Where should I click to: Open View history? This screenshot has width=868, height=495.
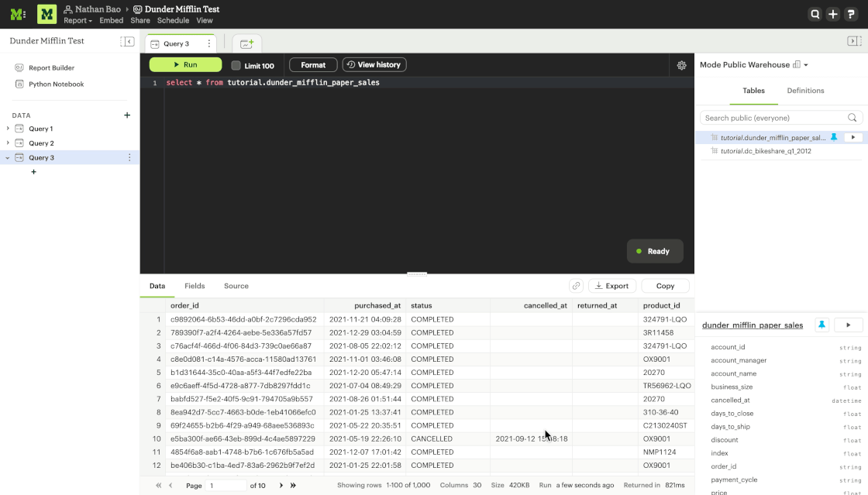pos(374,65)
